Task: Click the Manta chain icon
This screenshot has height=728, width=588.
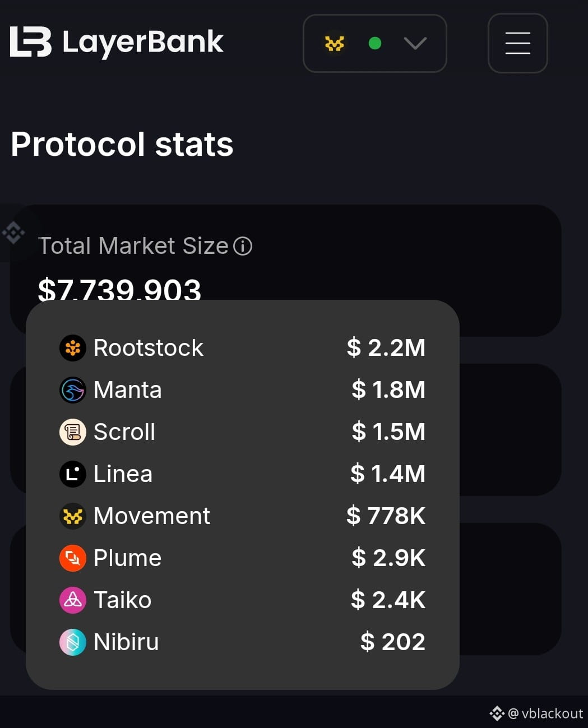Action: pos(73,390)
